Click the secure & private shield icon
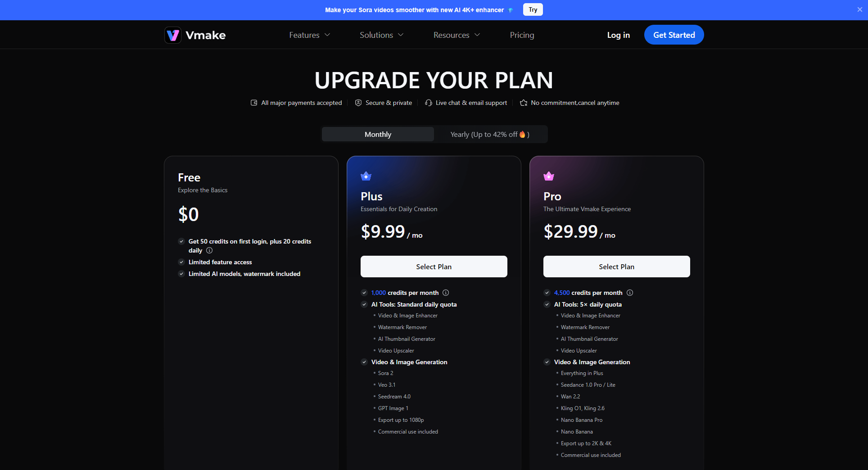 pos(358,103)
